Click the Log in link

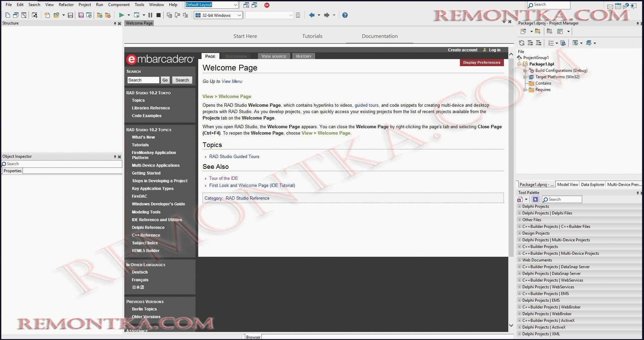(x=495, y=50)
